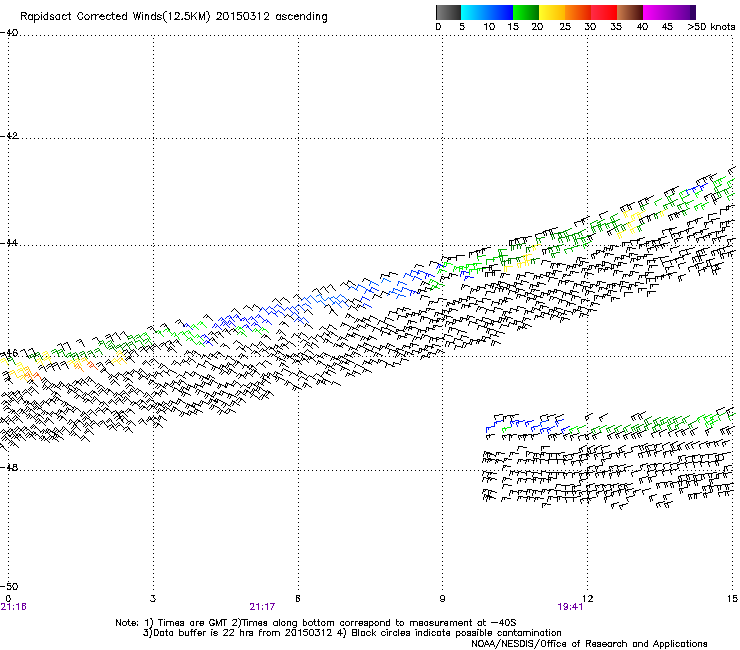Click the purple '19:41' time stamp

571,607
